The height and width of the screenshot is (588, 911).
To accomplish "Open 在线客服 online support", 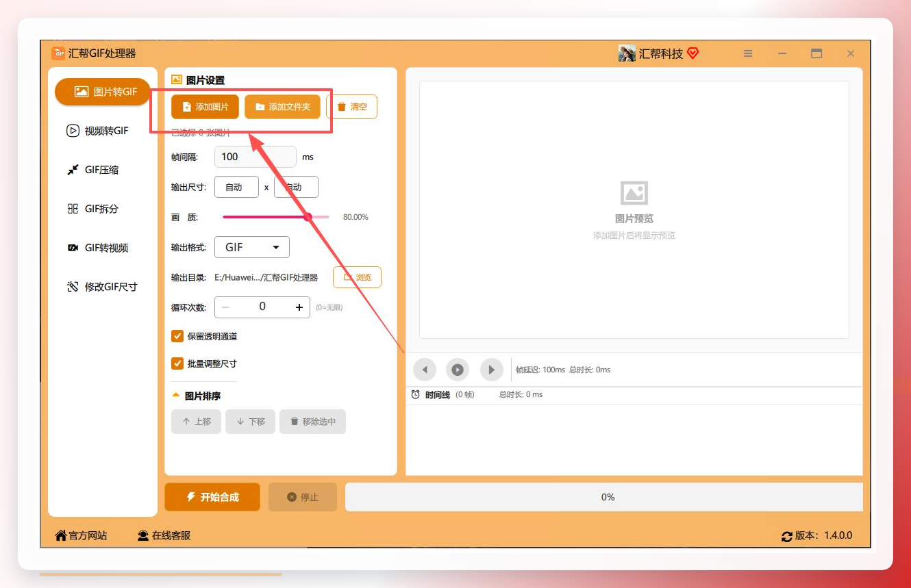I will (x=164, y=536).
